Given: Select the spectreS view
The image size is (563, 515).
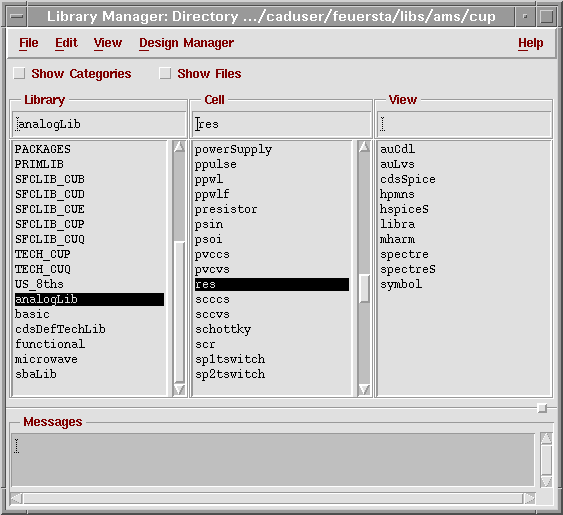Looking at the screenshot, I should pos(408,269).
